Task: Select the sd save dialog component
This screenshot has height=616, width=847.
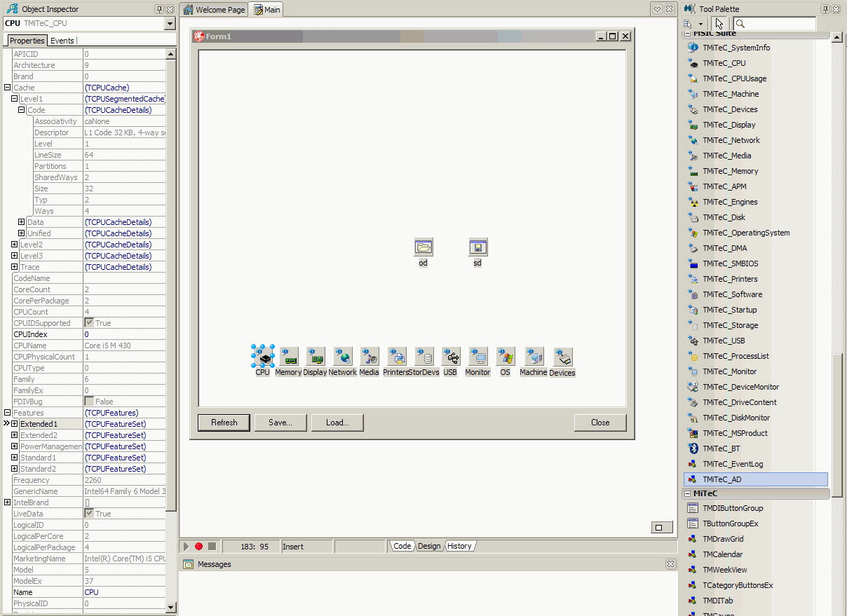Action: [477, 247]
